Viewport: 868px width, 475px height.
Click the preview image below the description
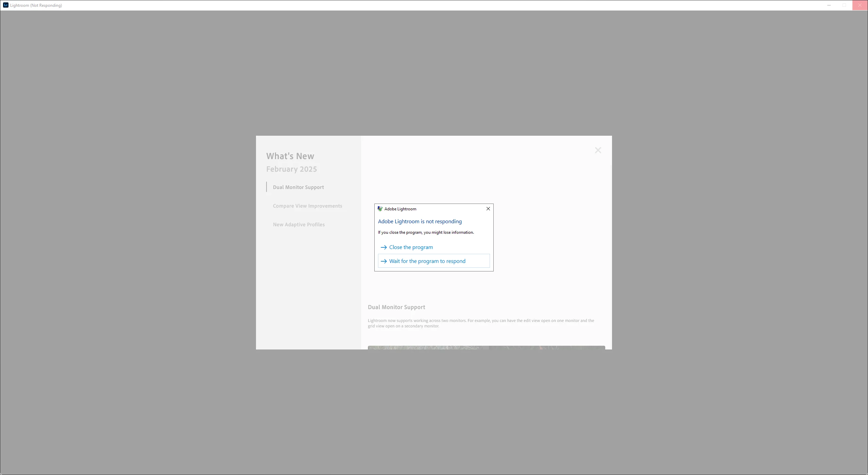[x=486, y=347]
